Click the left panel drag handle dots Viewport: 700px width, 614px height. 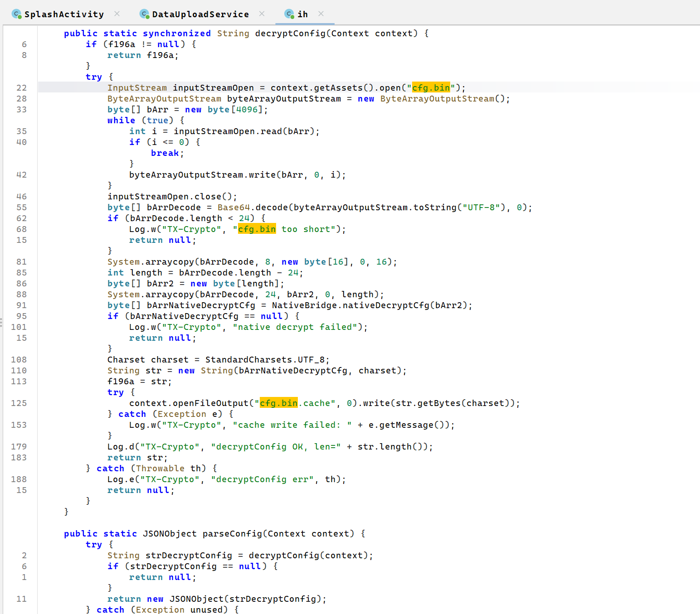[x=1, y=323]
